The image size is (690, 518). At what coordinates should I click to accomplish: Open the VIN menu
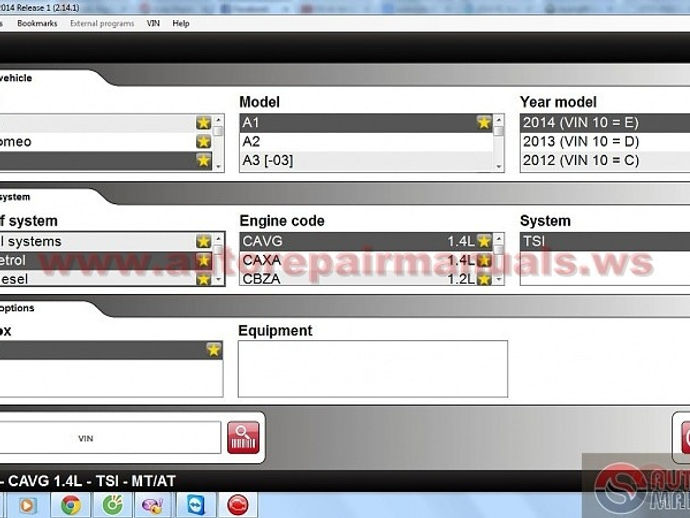point(153,23)
